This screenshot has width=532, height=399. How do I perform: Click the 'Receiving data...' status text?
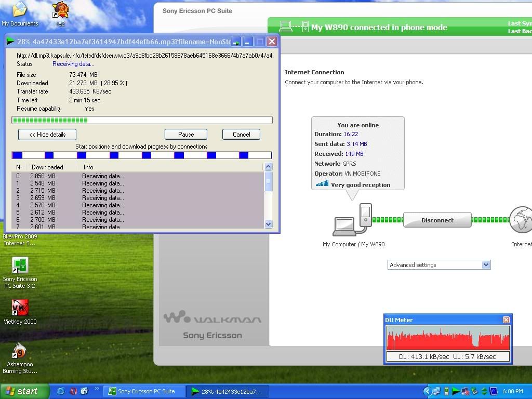73,64
